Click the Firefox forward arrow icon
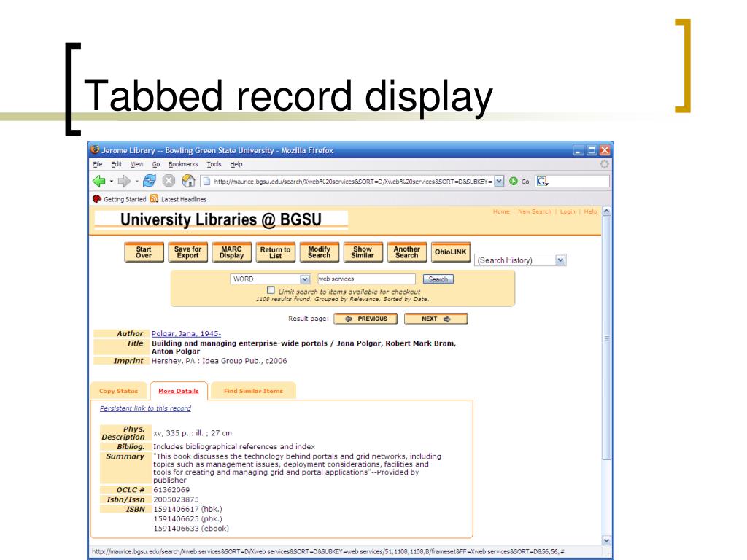This screenshot has height=560, width=747. 124,182
